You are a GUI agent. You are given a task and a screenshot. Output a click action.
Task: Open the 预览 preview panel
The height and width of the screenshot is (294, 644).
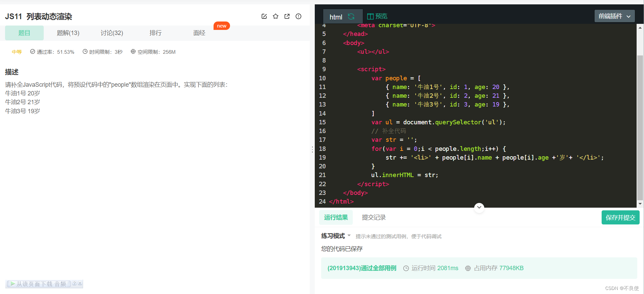377,16
